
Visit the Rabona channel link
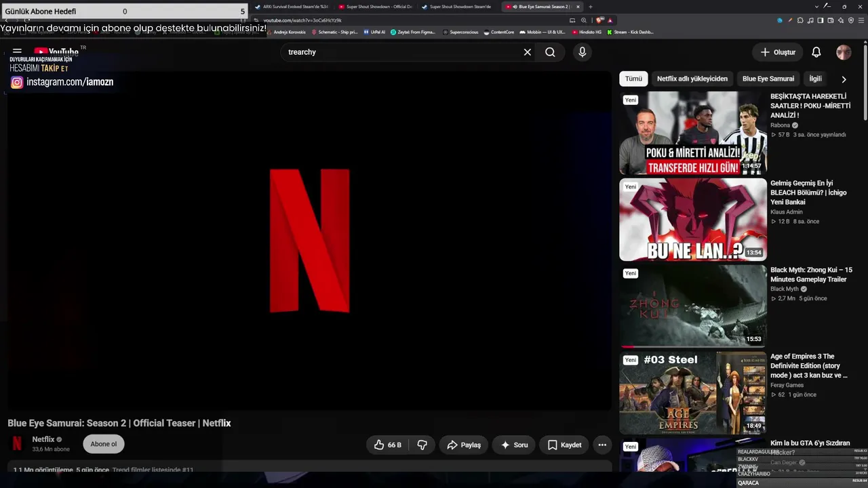[780, 125]
